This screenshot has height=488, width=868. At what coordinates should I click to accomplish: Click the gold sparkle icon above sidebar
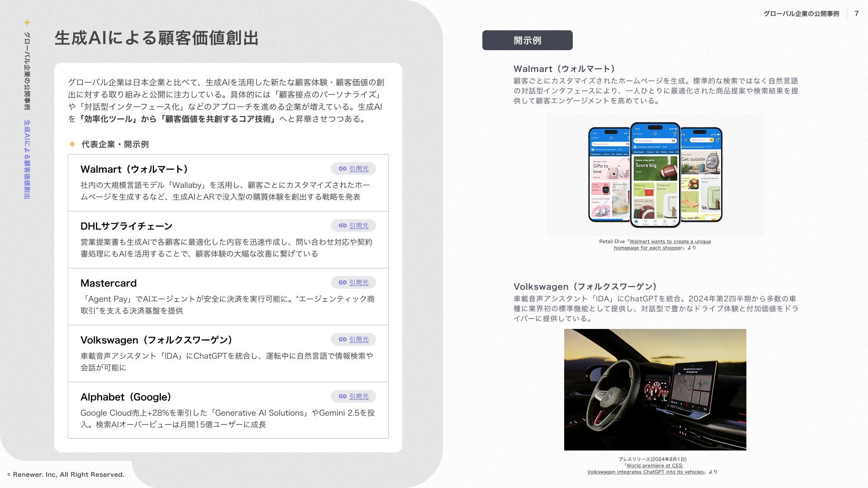[27, 23]
